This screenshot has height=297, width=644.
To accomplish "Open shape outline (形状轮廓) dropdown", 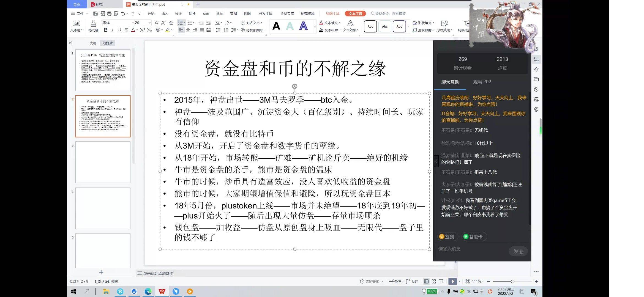I will [x=423, y=30].
